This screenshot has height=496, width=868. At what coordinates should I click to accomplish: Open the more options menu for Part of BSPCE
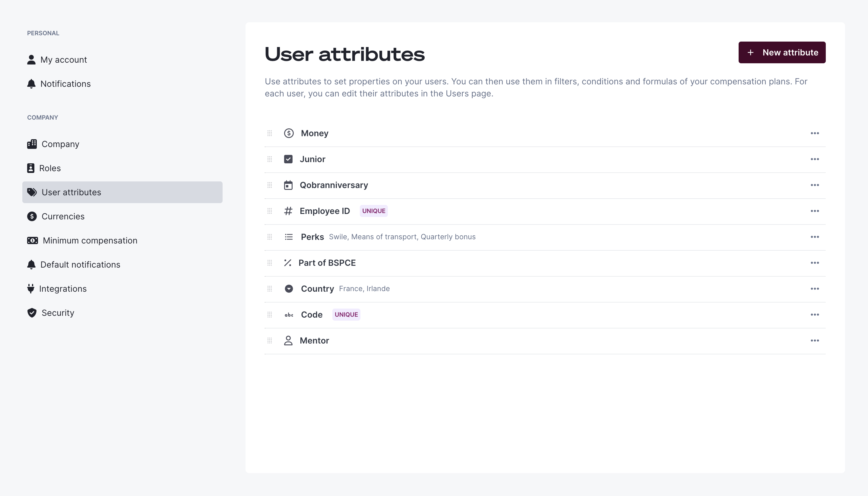pyautogui.click(x=815, y=263)
